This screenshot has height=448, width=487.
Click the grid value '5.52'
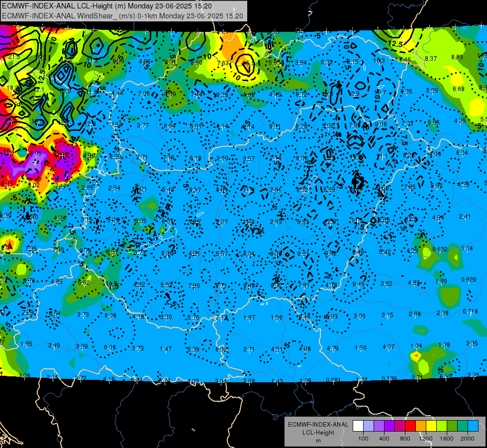tap(166, 285)
